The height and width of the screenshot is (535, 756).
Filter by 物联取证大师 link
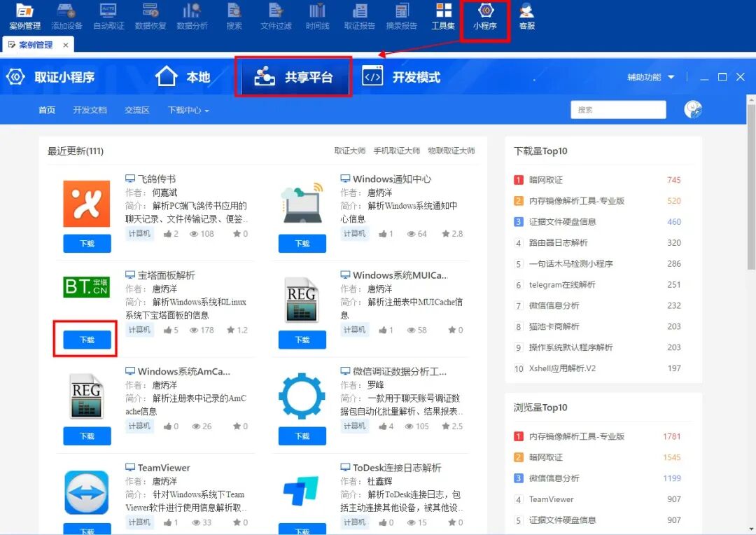pyautogui.click(x=451, y=151)
